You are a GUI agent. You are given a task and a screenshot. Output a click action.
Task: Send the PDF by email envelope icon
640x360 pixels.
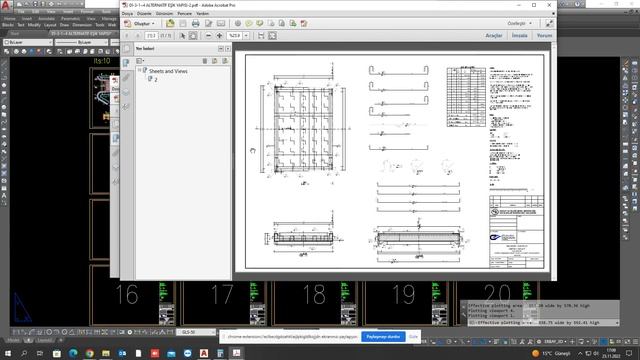[x=221, y=24]
